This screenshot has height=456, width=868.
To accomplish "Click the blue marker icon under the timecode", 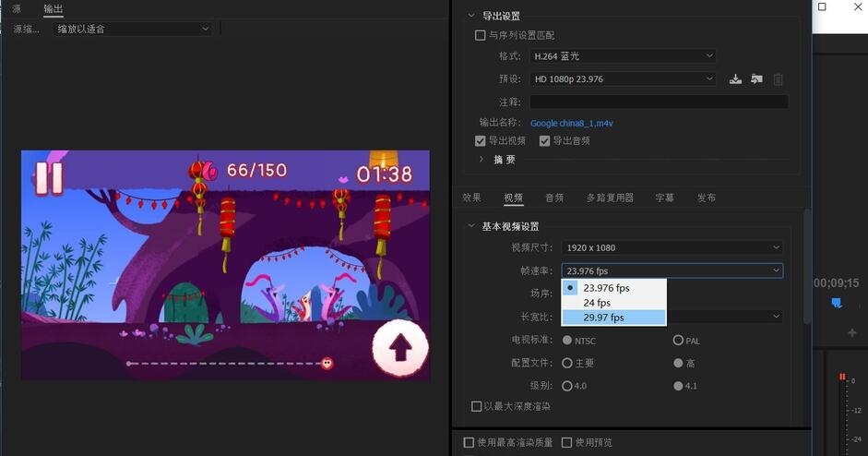I will (837, 303).
